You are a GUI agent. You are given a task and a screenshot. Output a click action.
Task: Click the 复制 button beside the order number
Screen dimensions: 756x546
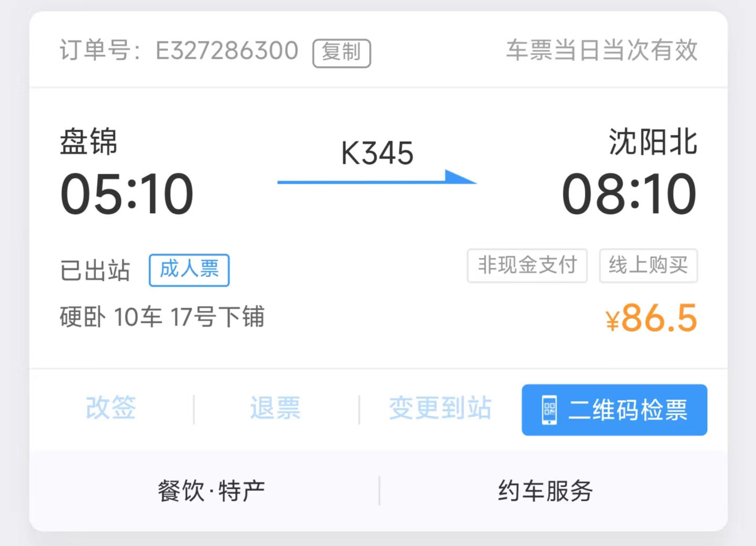(x=342, y=53)
